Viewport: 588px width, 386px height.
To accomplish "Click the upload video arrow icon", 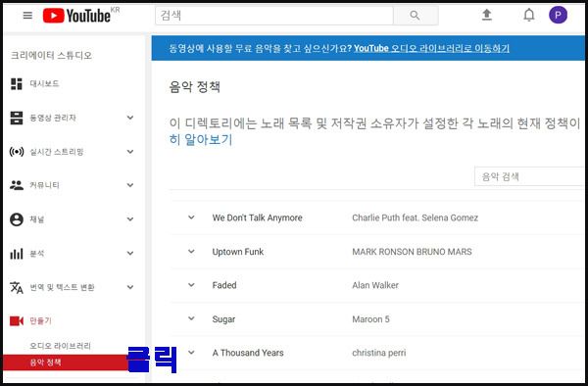I will (x=487, y=15).
